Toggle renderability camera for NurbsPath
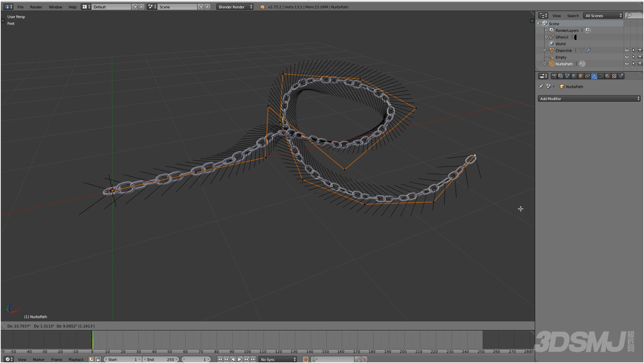The width and height of the screenshot is (644, 363). pyautogui.click(x=640, y=64)
